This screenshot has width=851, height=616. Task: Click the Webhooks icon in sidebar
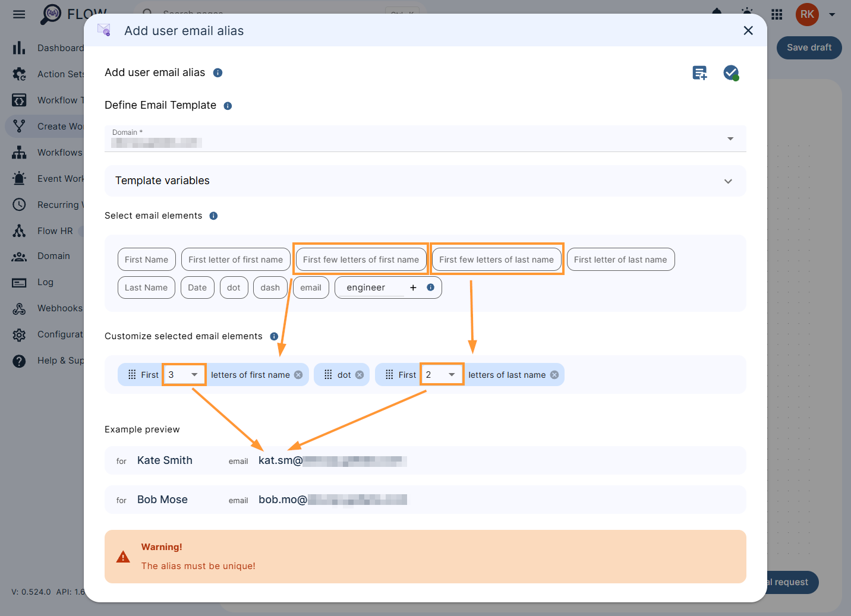[19, 308]
